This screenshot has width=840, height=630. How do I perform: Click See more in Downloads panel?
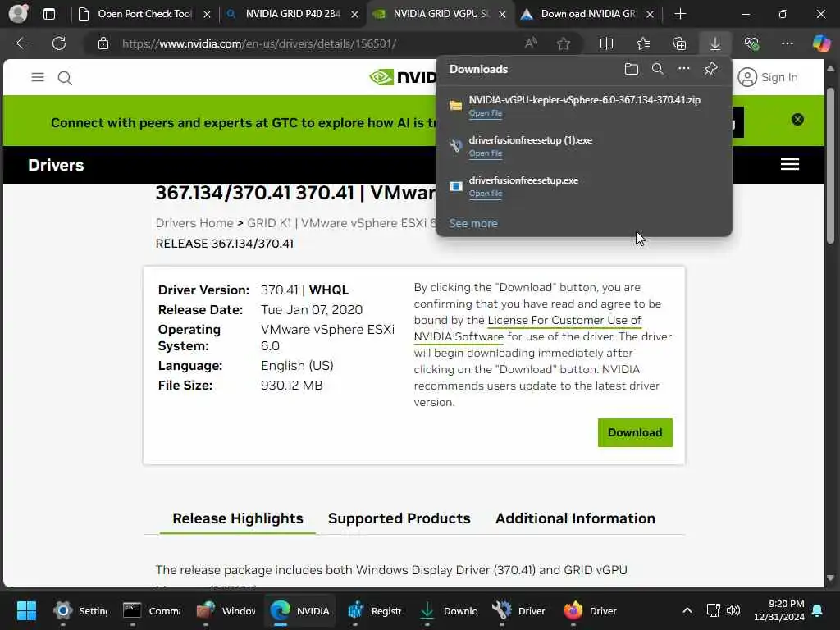point(473,223)
